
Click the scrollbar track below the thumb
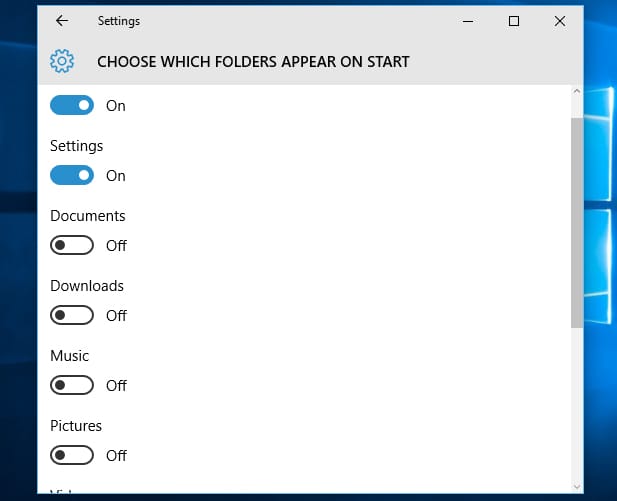[577, 403]
